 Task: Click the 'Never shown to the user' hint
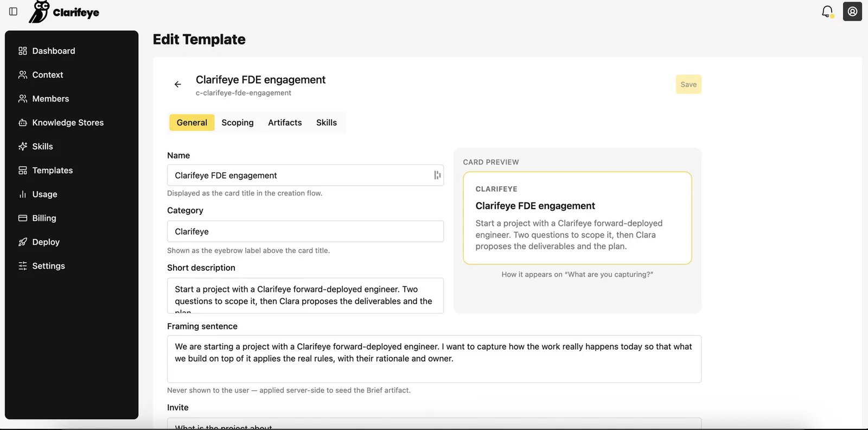[289, 390]
